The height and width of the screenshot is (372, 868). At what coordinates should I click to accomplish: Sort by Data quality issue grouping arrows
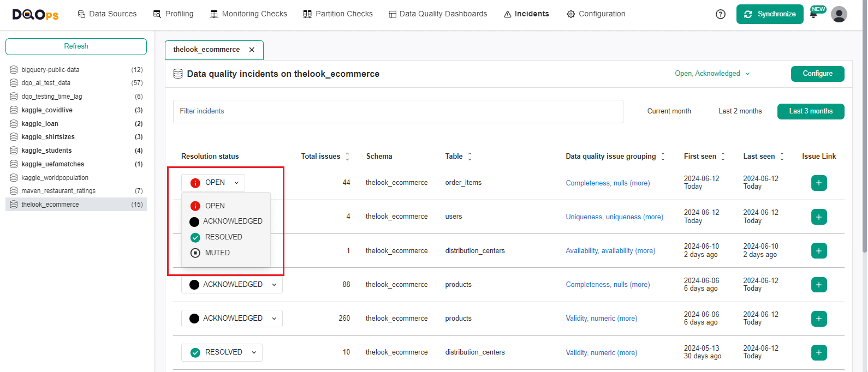pos(663,157)
